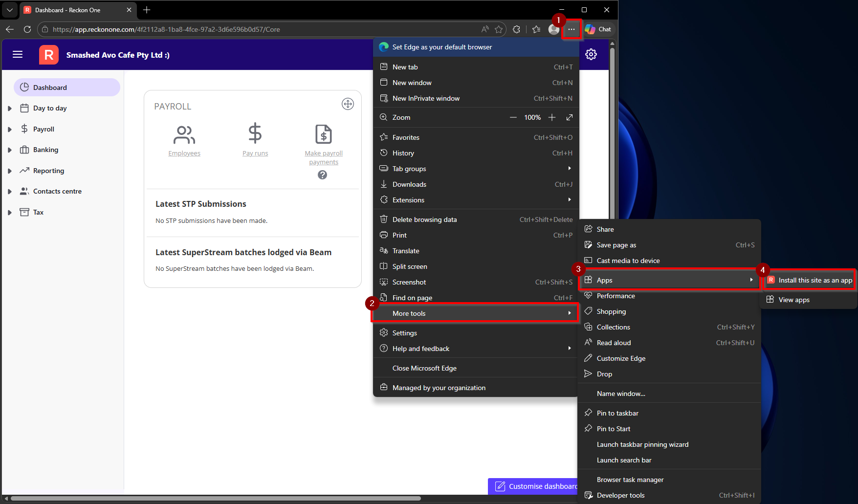
Task: Click the Employees payroll icon
Action: (x=184, y=134)
